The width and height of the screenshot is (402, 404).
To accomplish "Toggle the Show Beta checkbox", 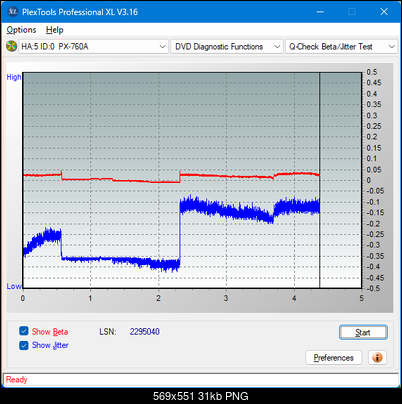I will click(24, 331).
